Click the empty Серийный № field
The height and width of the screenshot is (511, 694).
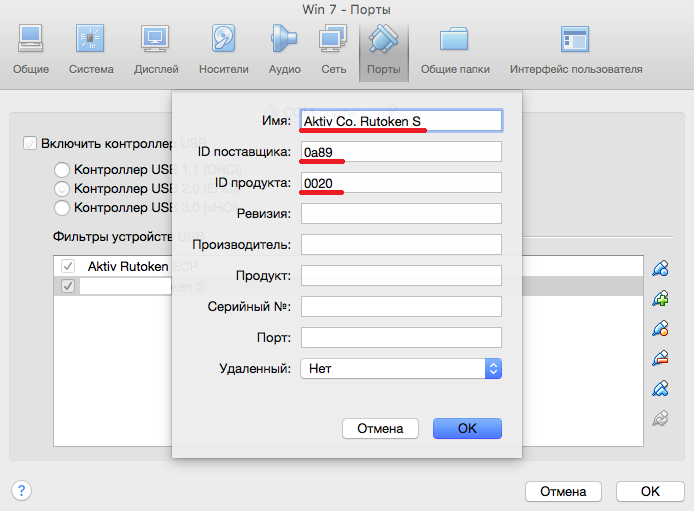[x=401, y=307]
